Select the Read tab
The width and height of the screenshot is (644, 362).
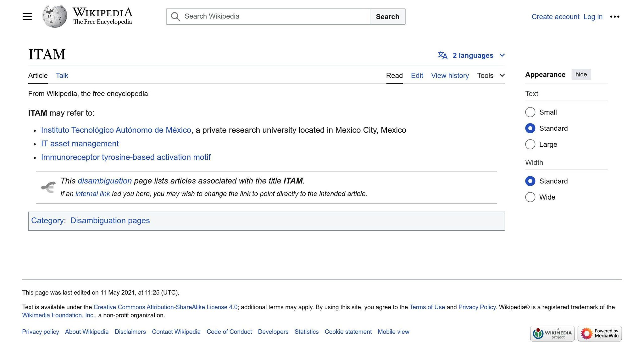[394, 75]
